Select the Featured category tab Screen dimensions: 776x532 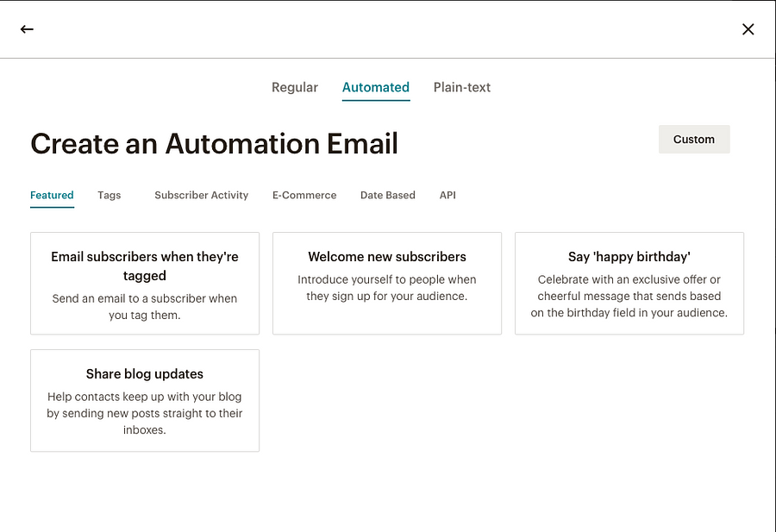[x=52, y=195]
